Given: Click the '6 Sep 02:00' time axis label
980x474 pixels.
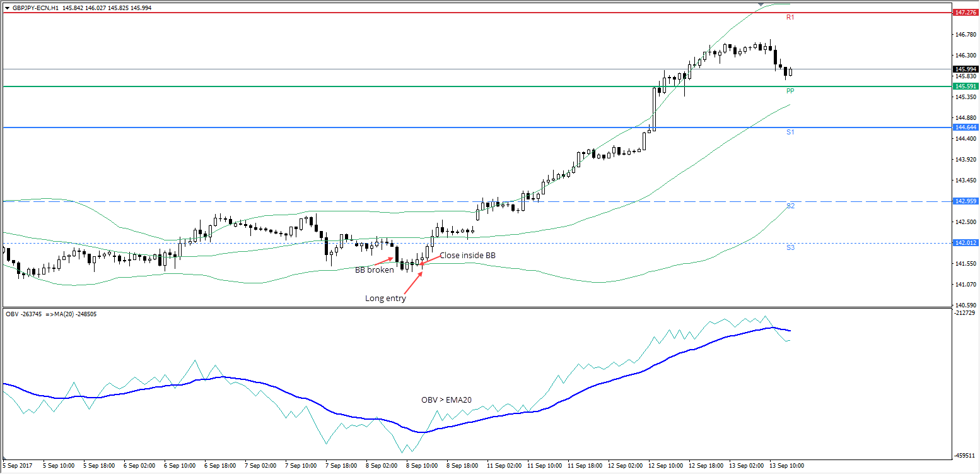Looking at the screenshot, I should pyautogui.click(x=139, y=466).
